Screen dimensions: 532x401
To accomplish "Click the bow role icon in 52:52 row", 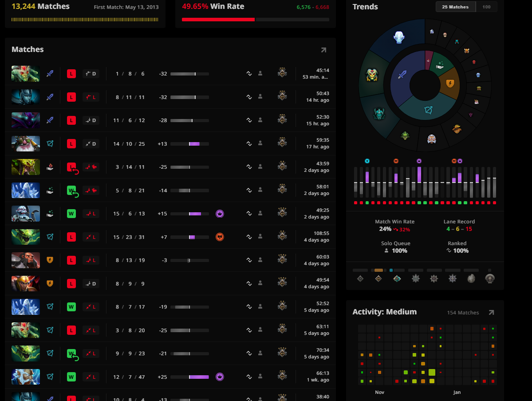I will pos(50,306).
